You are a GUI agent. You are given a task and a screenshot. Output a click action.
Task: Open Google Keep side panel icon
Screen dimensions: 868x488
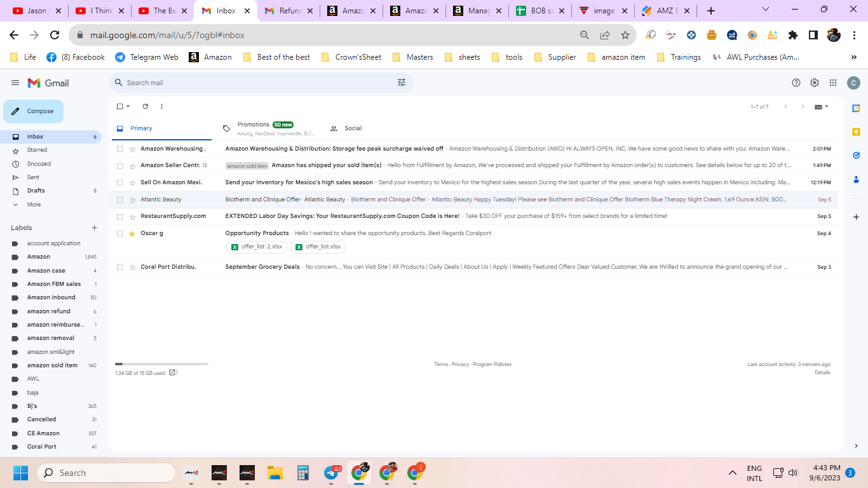(856, 132)
